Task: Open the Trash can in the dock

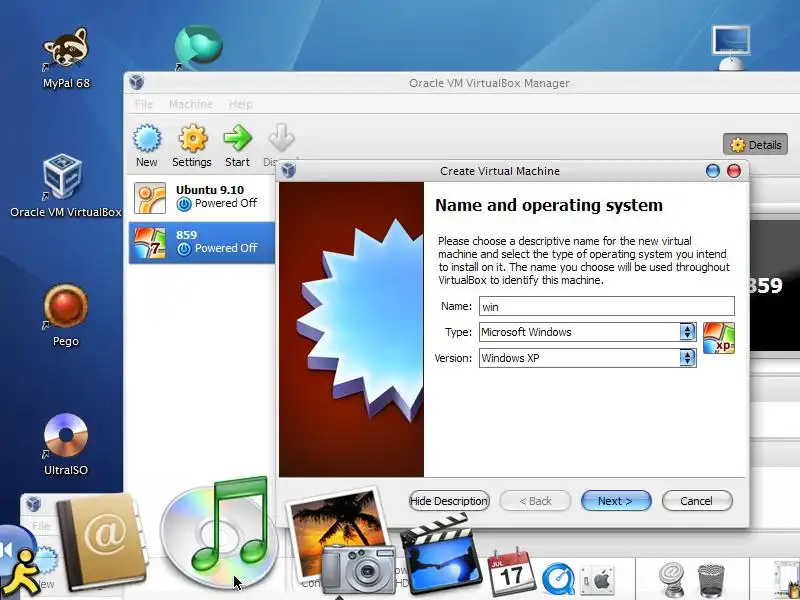Action: tap(711, 580)
